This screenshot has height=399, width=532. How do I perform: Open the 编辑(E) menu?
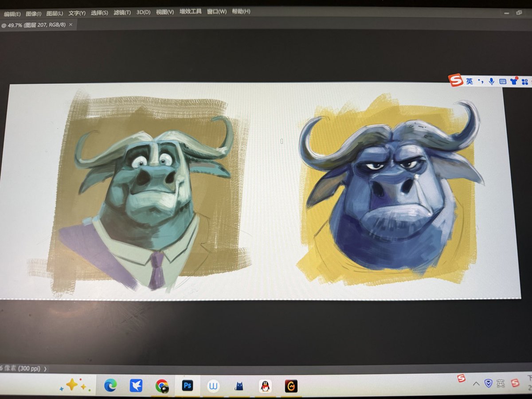[12, 14]
